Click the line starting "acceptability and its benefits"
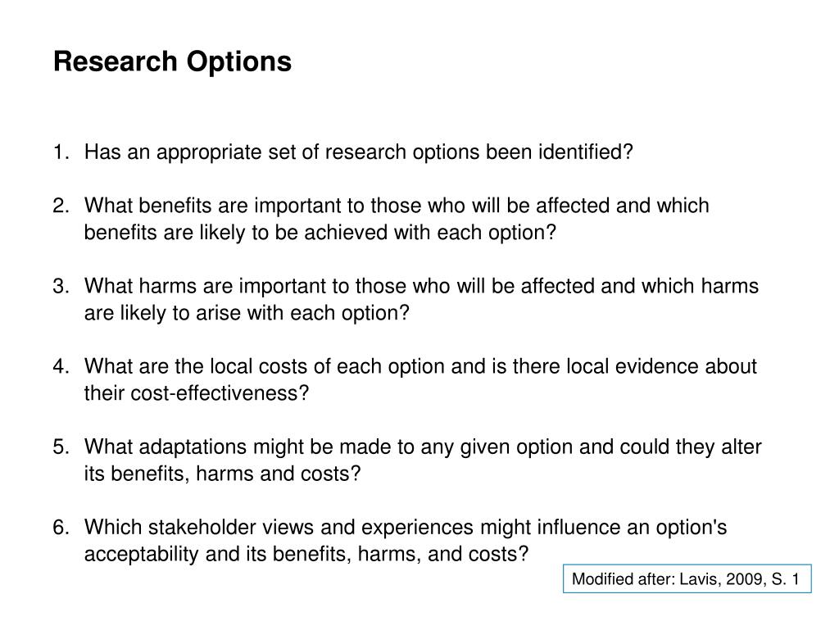This screenshot has height=644, width=839. coord(306,555)
